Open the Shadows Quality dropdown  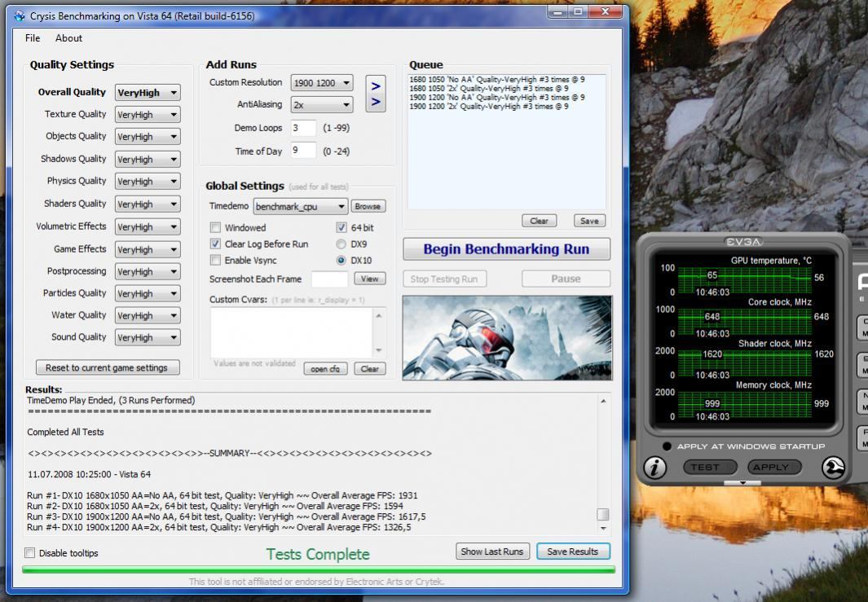[148, 160]
